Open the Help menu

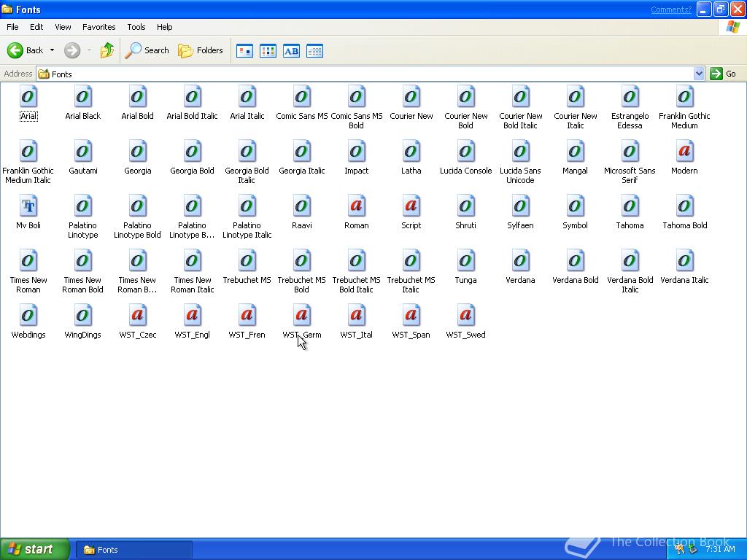point(165,27)
